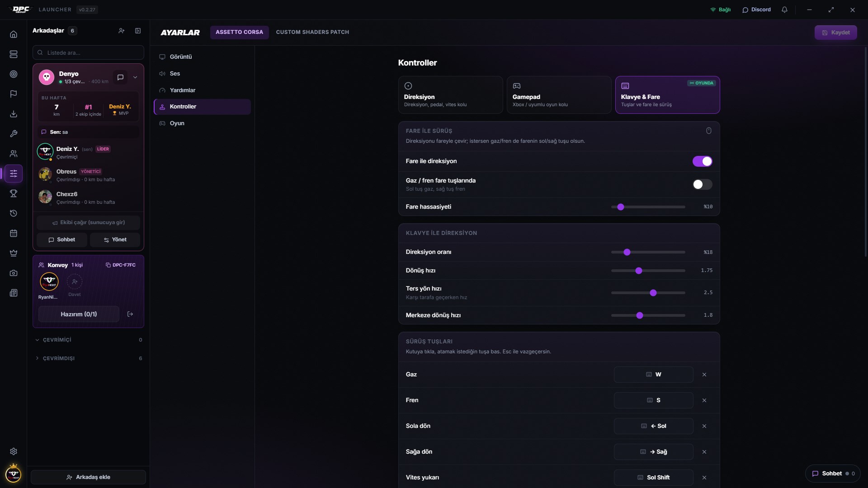
Task: Open the Home icon in left sidebar
Action: click(14, 34)
